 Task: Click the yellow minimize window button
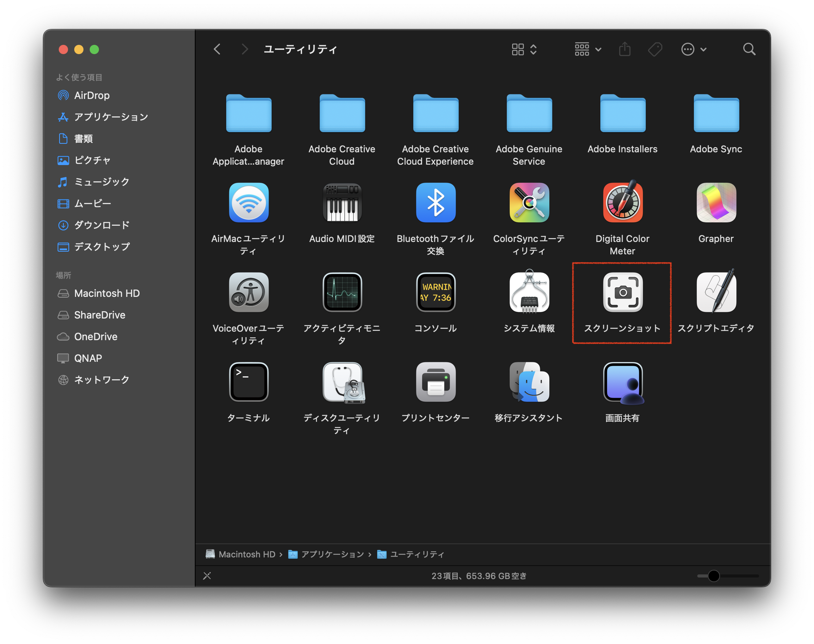(79, 49)
